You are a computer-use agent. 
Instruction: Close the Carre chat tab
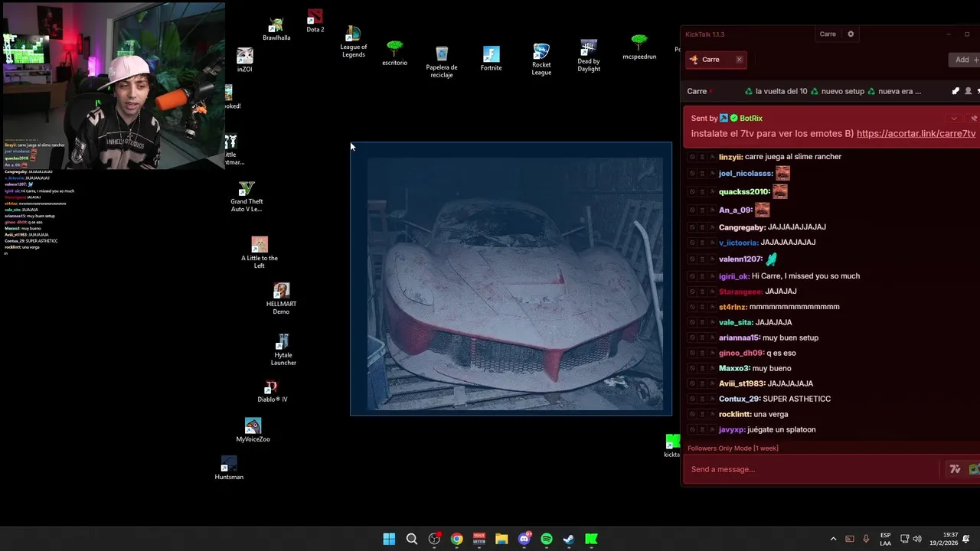click(x=739, y=60)
